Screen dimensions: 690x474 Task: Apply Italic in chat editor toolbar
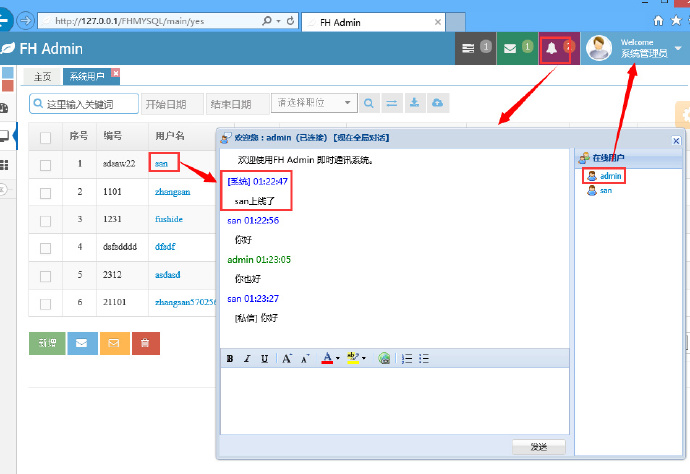pyautogui.click(x=247, y=359)
